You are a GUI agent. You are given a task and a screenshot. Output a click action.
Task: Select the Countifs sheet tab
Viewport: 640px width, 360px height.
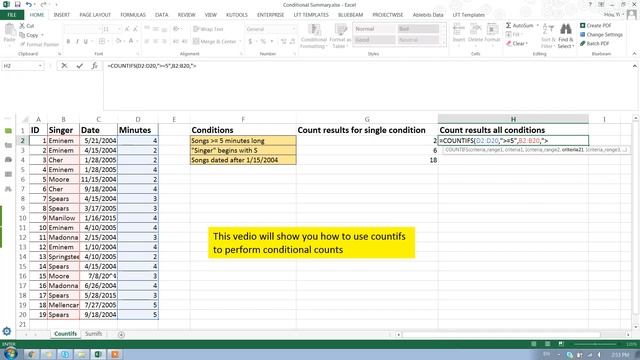65,334
